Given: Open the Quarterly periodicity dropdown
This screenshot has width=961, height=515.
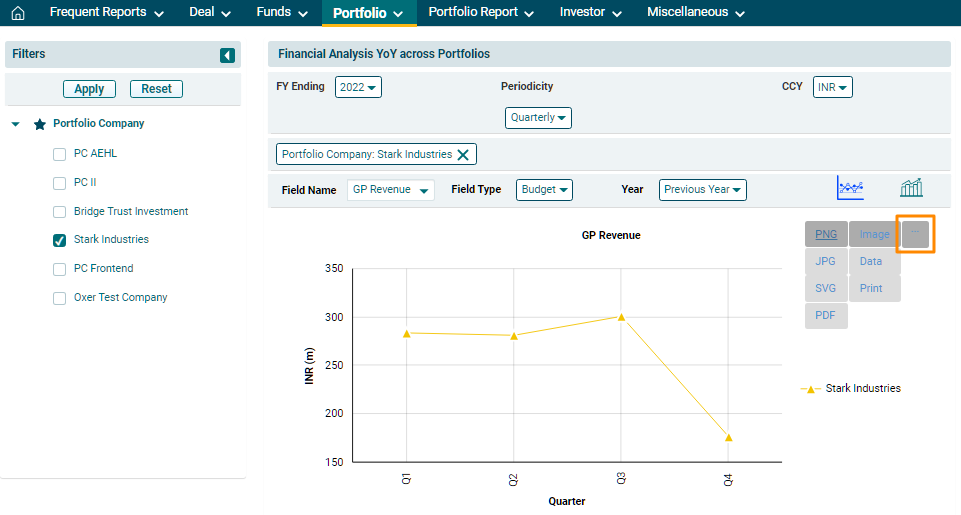Looking at the screenshot, I should [x=538, y=118].
